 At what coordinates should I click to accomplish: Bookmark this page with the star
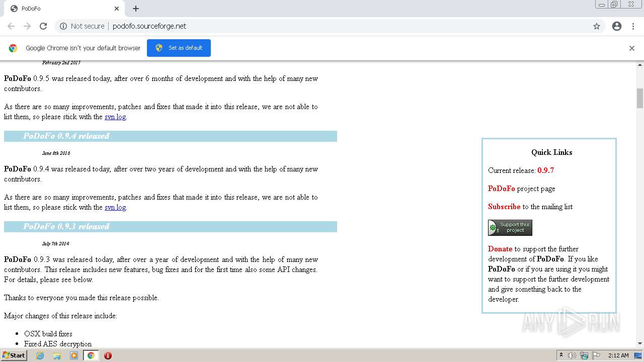point(597,26)
